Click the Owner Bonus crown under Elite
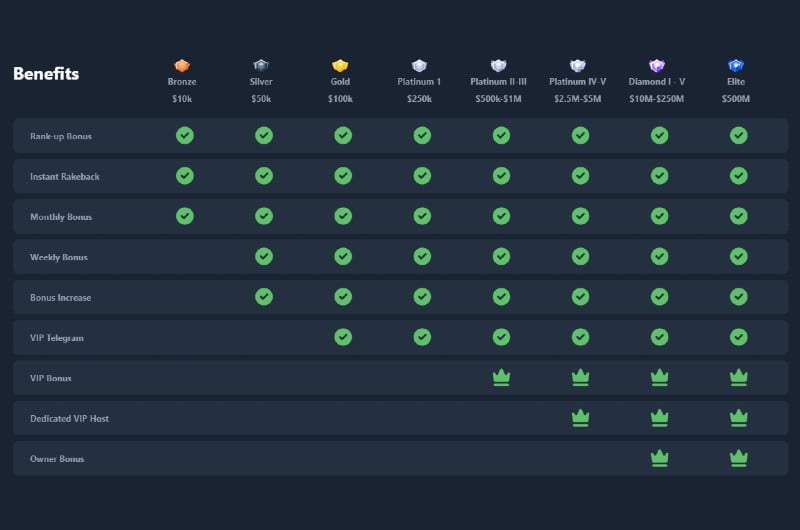This screenshot has width=800, height=530. click(x=739, y=458)
